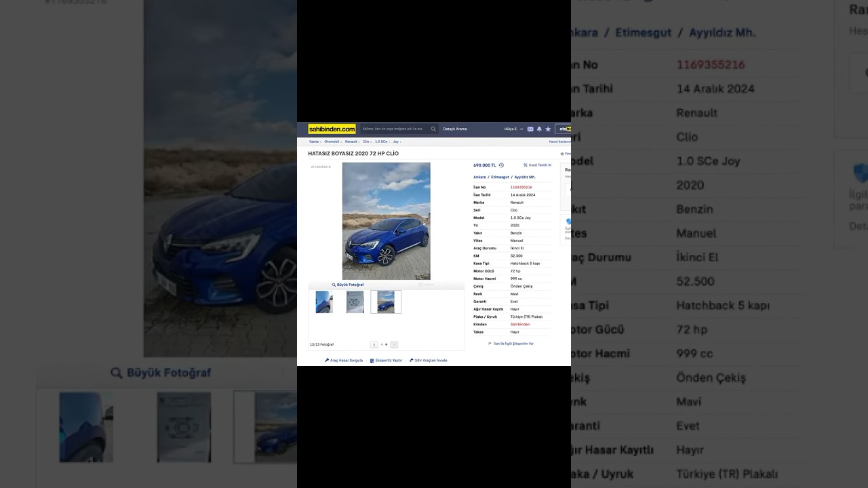
Task: Go to the Vasıta breadcrumb
Action: tap(314, 142)
